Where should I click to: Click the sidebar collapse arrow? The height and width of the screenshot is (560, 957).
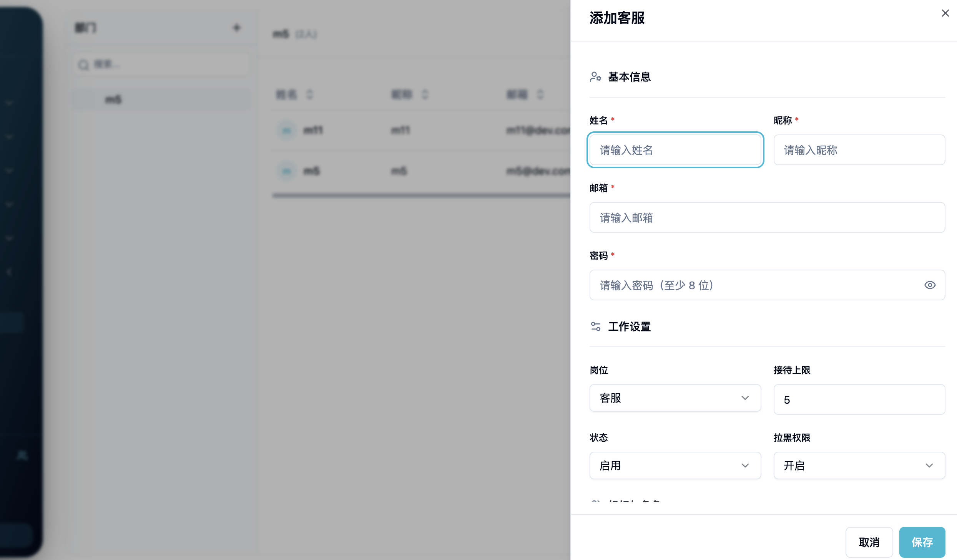10,272
